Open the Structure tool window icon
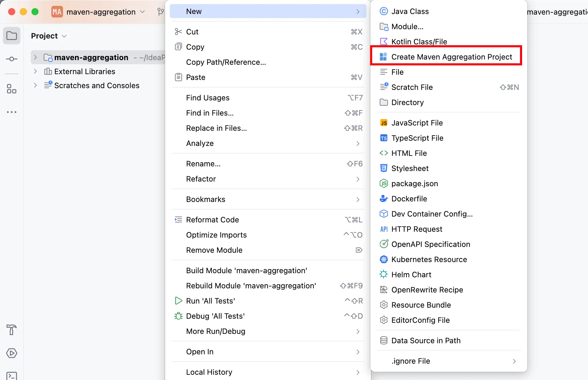This screenshot has width=588, height=380. coord(12,89)
